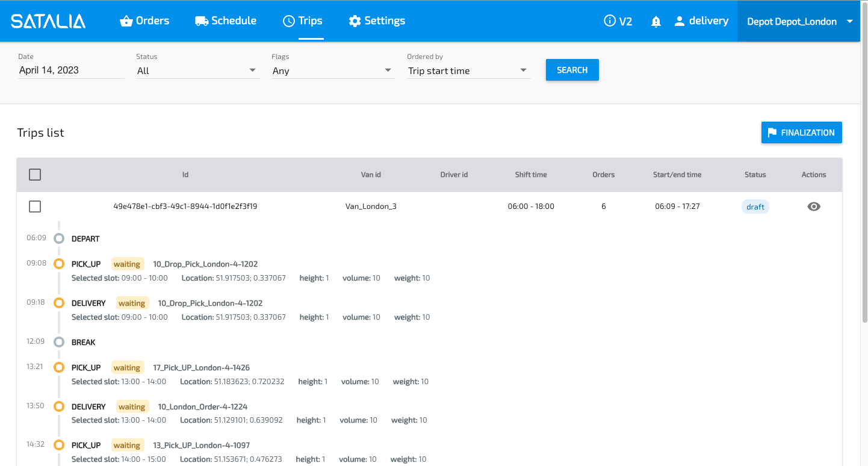View trip details with eye icon
This screenshot has height=466, width=868.
point(814,207)
